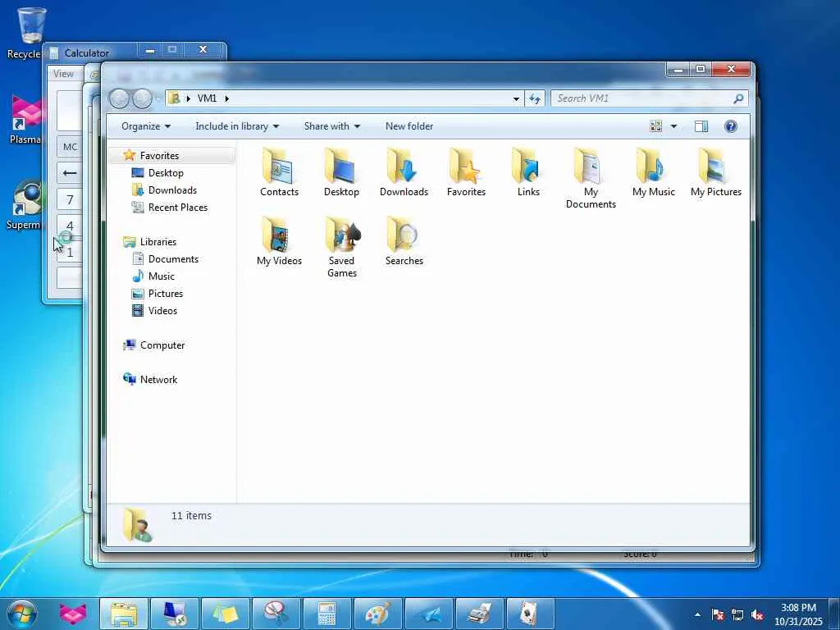The width and height of the screenshot is (840, 630).
Task: Open Documents library
Action: (x=173, y=258)
